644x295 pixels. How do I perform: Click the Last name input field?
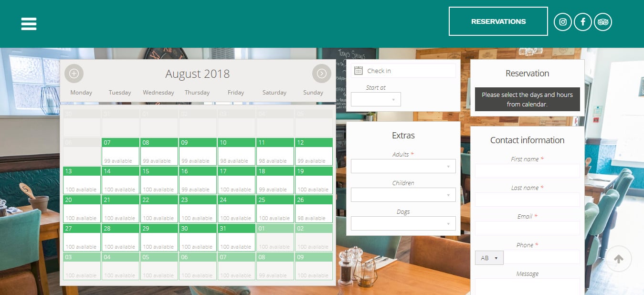528,200
